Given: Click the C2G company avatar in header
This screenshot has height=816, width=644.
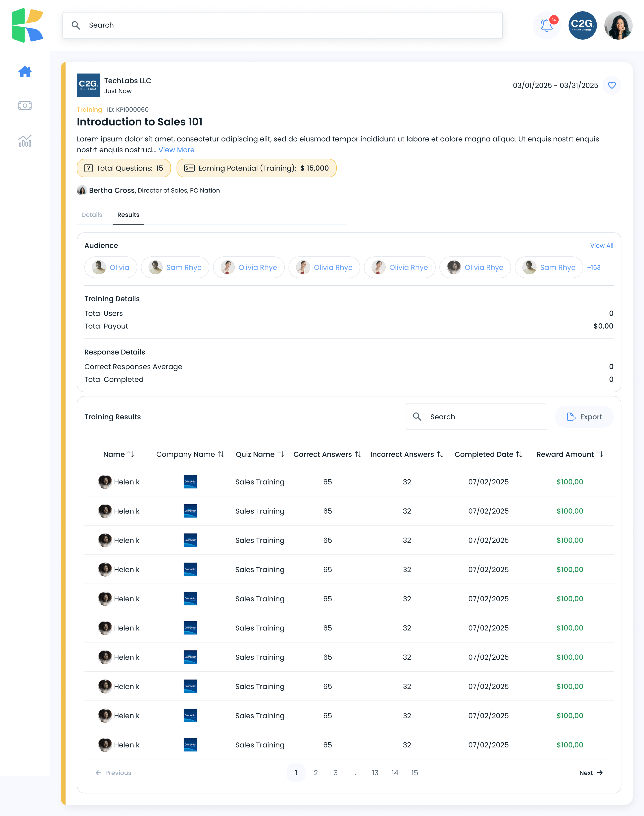Looking at the screenshot, I should [x=582, y=25].
